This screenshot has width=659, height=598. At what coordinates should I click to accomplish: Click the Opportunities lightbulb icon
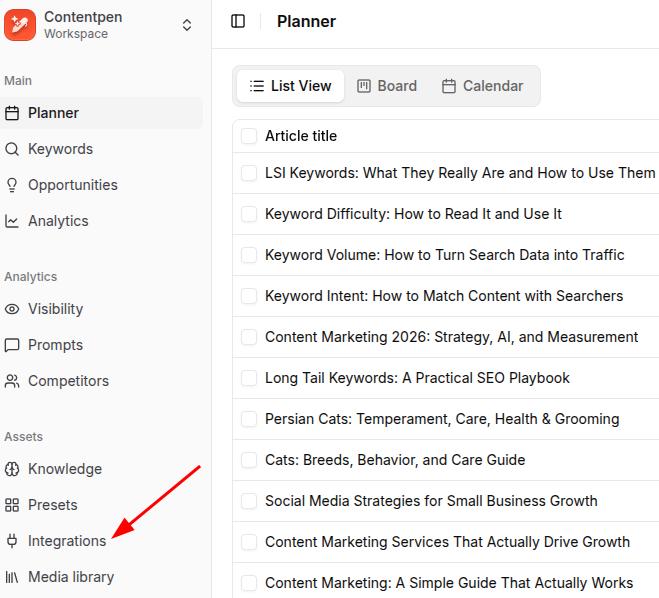pos(12,185)
